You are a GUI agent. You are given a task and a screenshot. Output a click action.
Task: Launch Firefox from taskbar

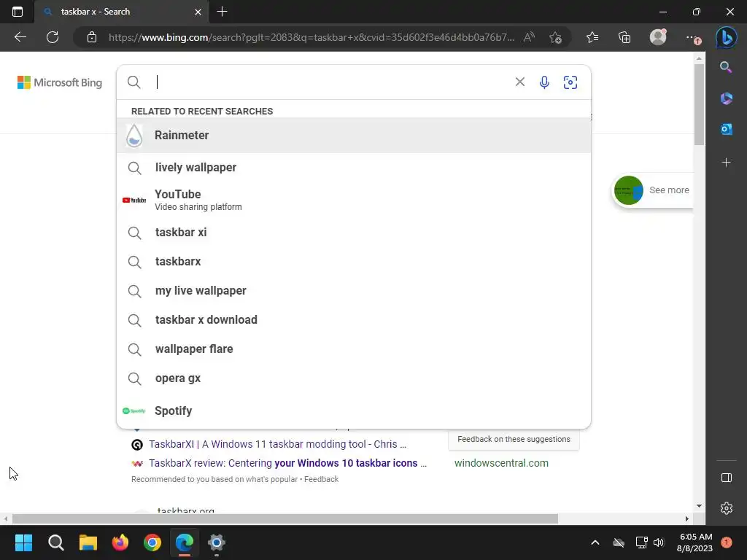pyautogui.click(x=120, y=542)
